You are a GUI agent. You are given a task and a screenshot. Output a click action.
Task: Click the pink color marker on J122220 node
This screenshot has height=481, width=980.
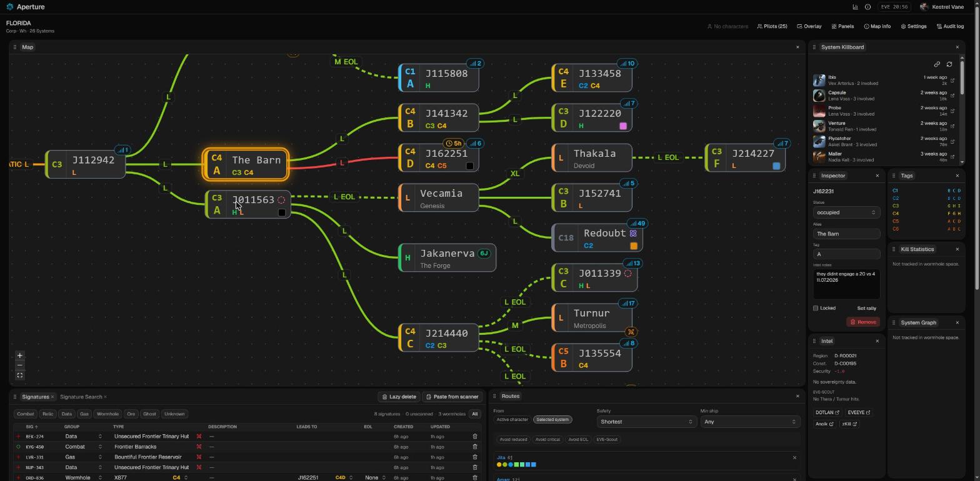tap(623, 126)
